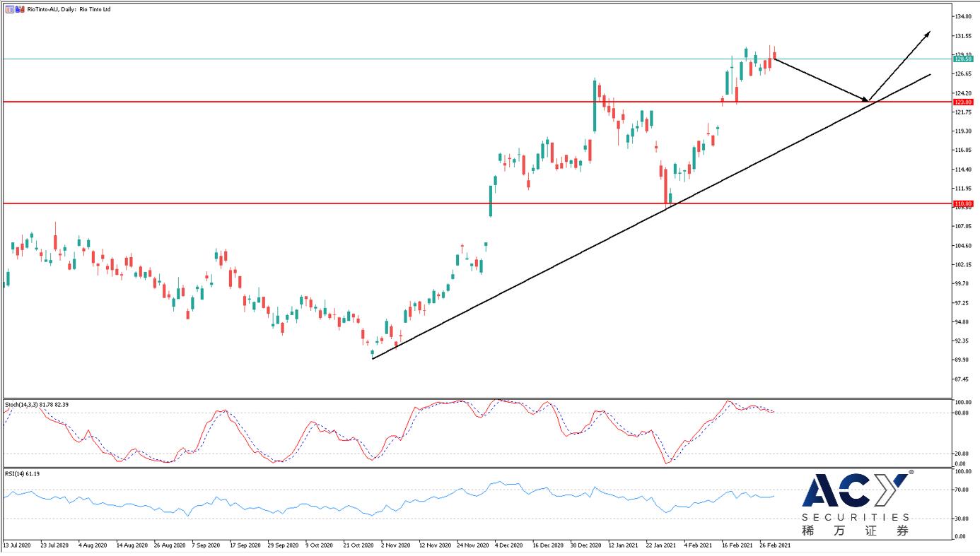The height and width of the screenshot is (556, 980).
Task: Click the 80.00 level on Stochastic scale
Action: (x=962, y=413)
